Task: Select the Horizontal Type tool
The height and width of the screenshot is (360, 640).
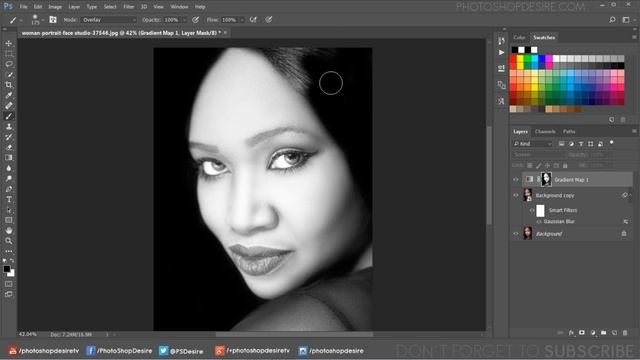Action: (x=9, y=200)
